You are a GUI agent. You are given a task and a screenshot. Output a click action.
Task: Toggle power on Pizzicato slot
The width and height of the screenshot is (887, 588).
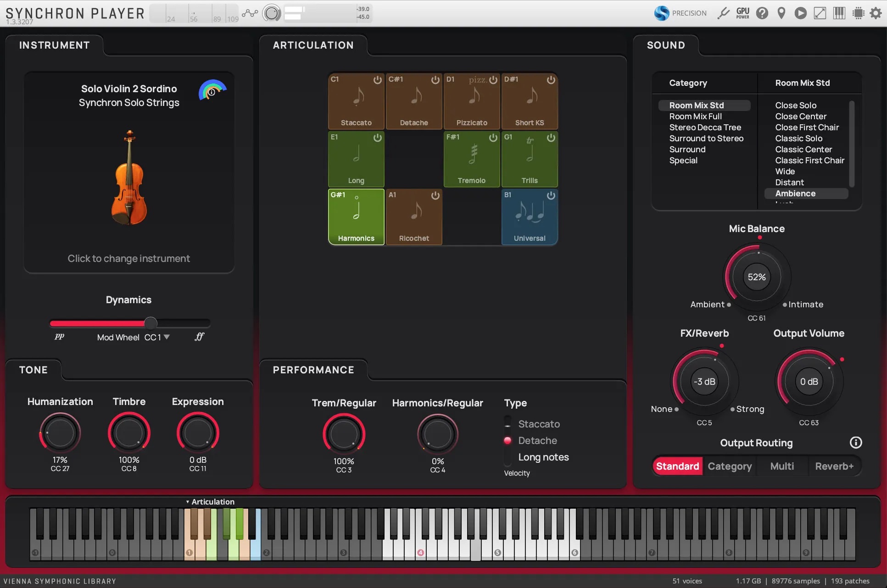(493, 80)
